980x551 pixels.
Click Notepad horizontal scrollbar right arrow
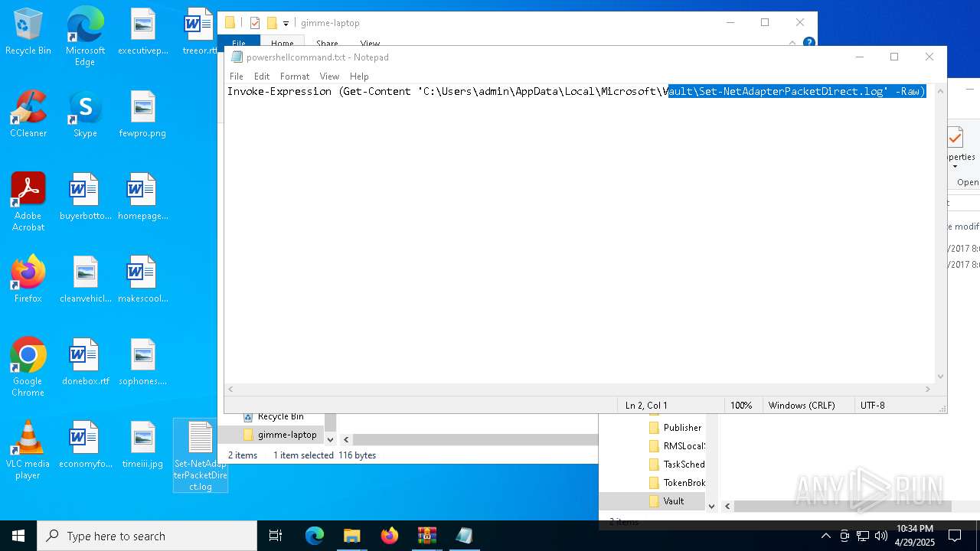[928, 390]
